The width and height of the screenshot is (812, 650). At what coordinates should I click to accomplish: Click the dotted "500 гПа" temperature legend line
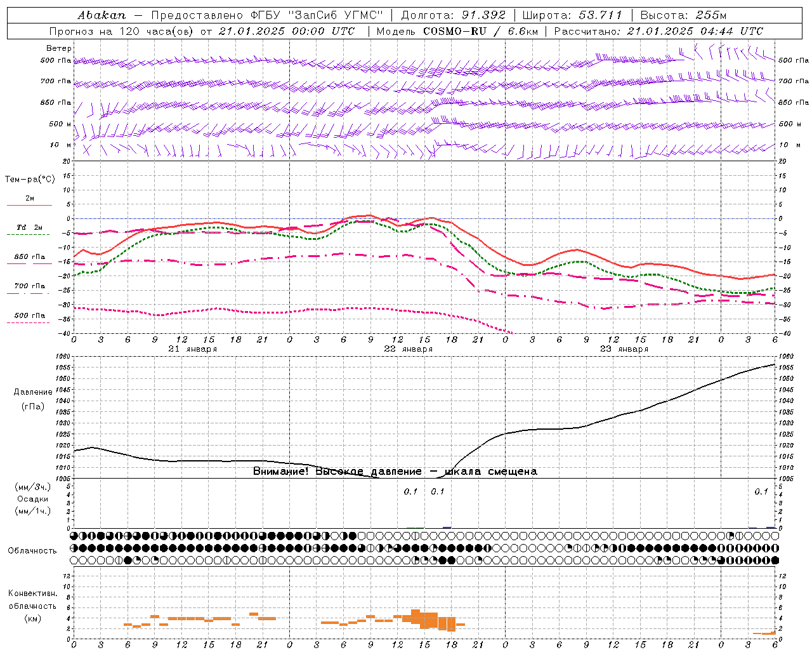28,322
